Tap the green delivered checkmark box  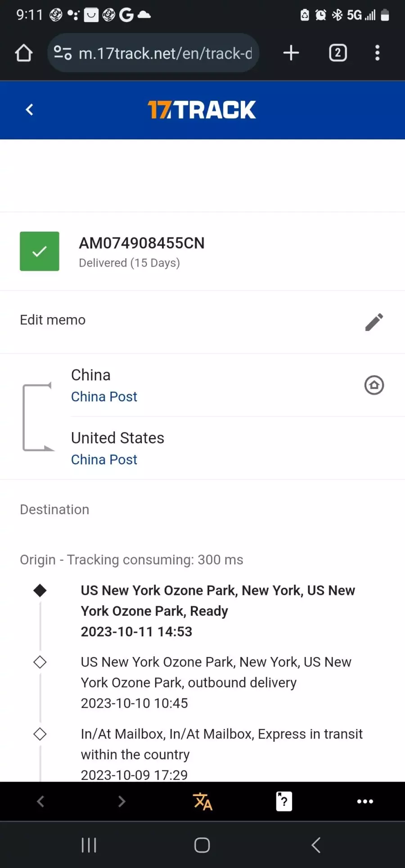pos(40,251)
